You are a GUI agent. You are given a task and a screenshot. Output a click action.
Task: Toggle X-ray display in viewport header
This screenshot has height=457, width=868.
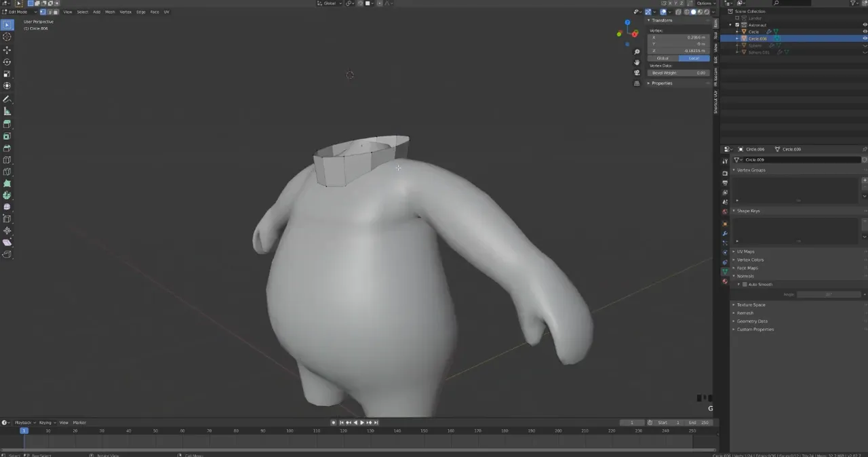(678, 12)
